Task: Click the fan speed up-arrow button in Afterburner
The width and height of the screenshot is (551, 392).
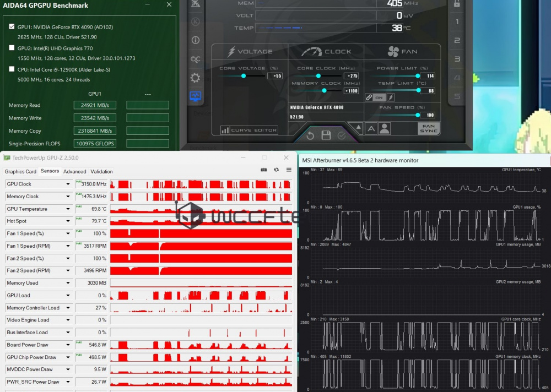Action: pos(358,127)
